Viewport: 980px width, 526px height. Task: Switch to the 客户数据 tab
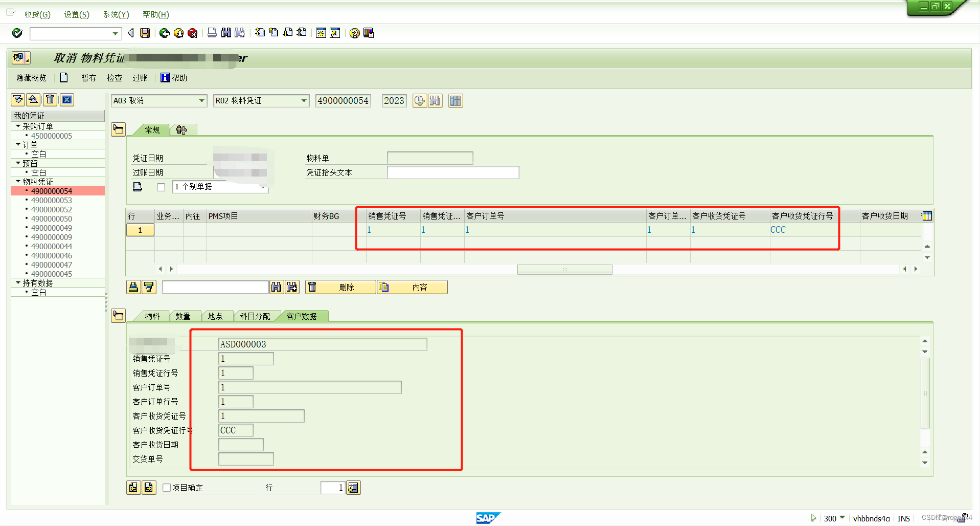point(302,316)
